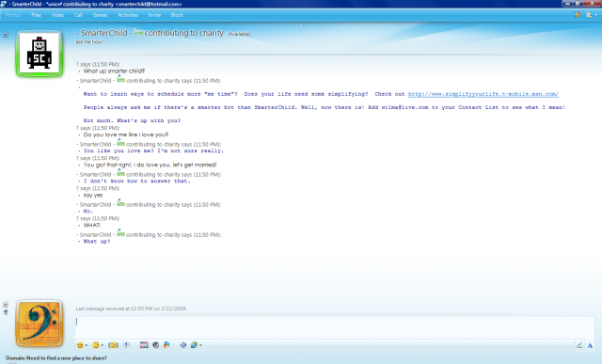Open the Games menu
602x364 pixels.
coord(101,15)
